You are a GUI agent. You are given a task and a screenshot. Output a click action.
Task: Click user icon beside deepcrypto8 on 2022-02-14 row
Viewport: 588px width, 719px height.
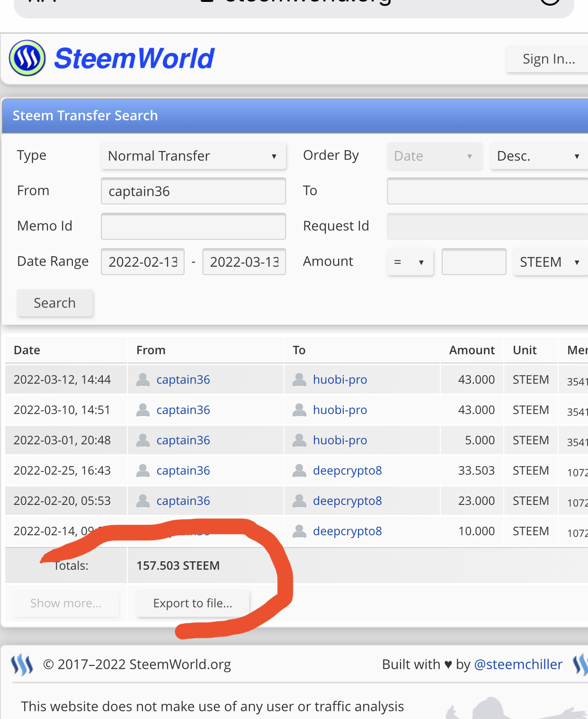299,531
